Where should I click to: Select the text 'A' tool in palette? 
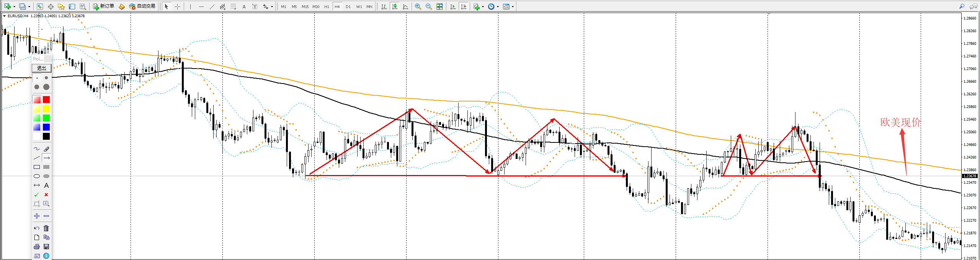[x=46, y=186]
